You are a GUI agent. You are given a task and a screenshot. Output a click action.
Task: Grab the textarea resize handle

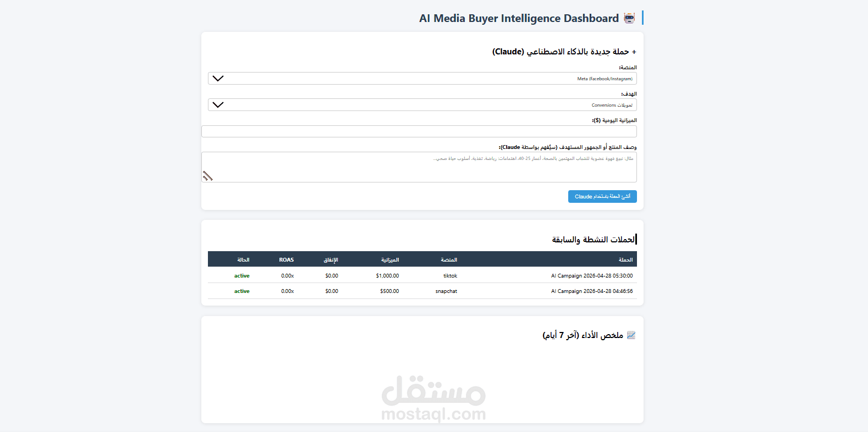tap(207, 176)
